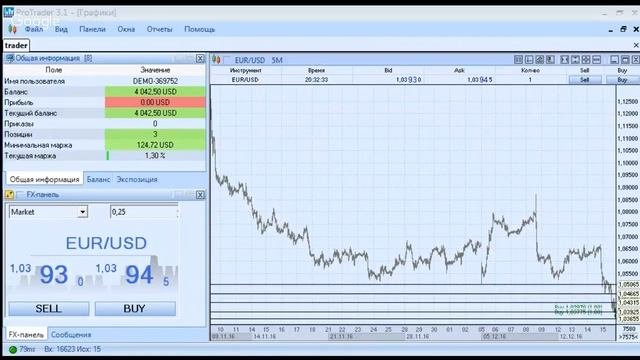This screenshot has width=640, height=360.
Task: Click the candlestick icon beside Файл menu
Action: [x=12, y=29]
